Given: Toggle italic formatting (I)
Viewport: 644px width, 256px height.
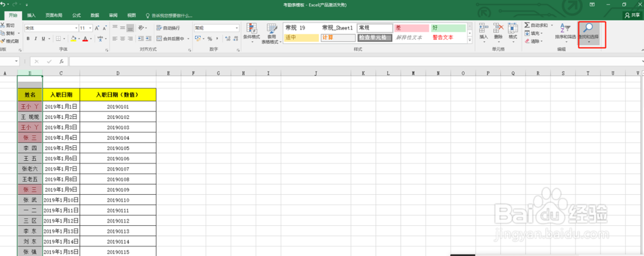Looking at the screenshot, I should point(35,39).
